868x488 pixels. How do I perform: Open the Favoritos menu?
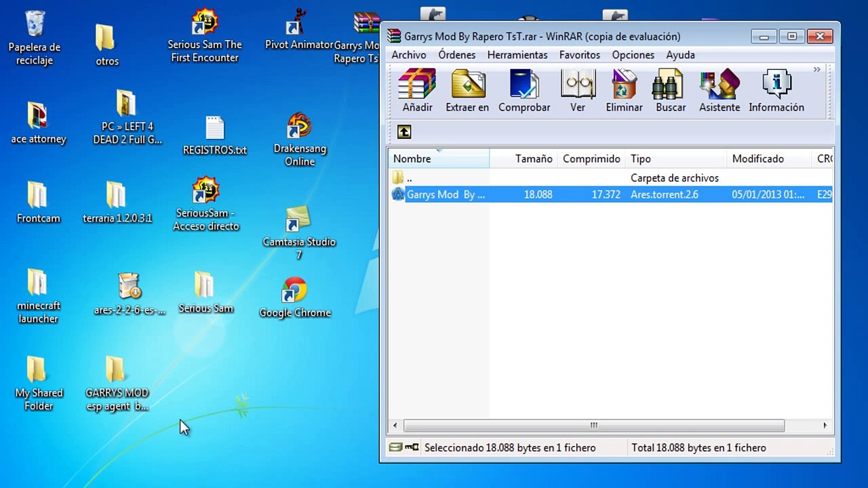[580, 55]
